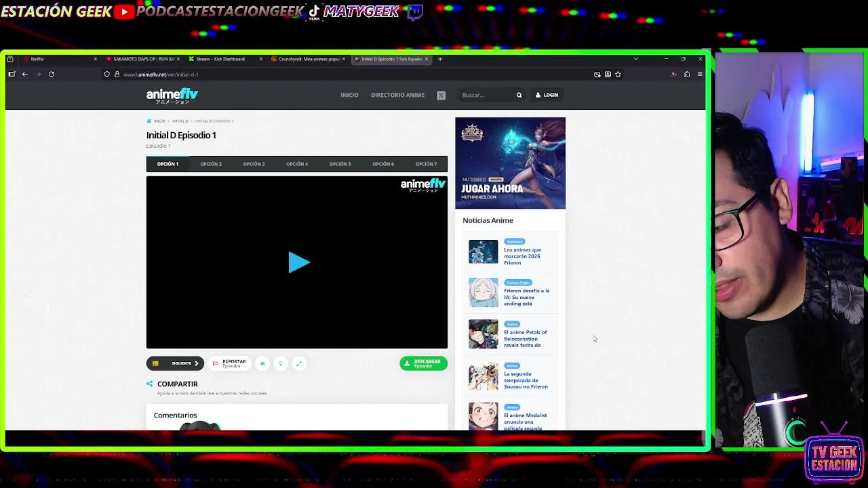Select server Opción 1
The image size is (868, 488).
(x=167, y=164)
